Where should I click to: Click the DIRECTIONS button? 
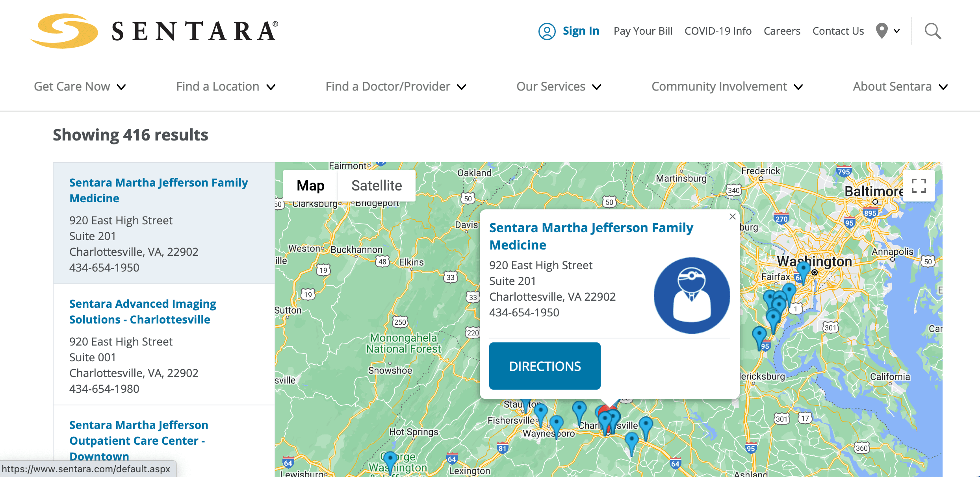[545, 366]
